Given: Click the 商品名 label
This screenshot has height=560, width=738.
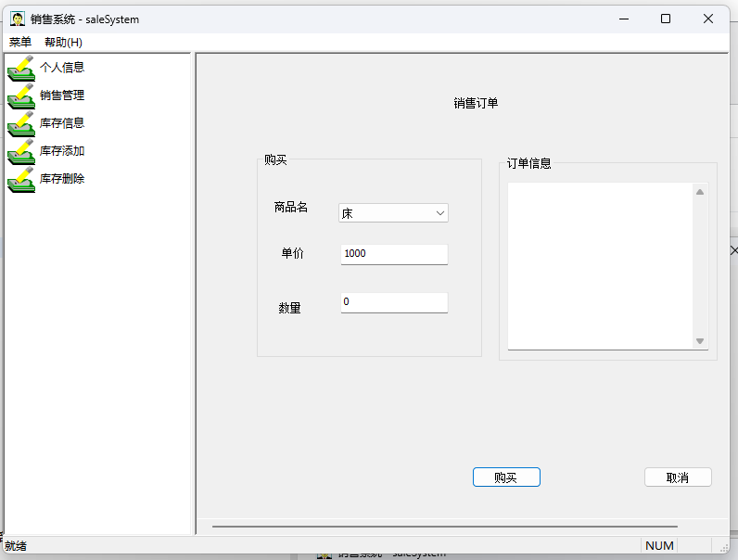Looking at the screenshot, I should pyautogui.click(x=291, y=207).
